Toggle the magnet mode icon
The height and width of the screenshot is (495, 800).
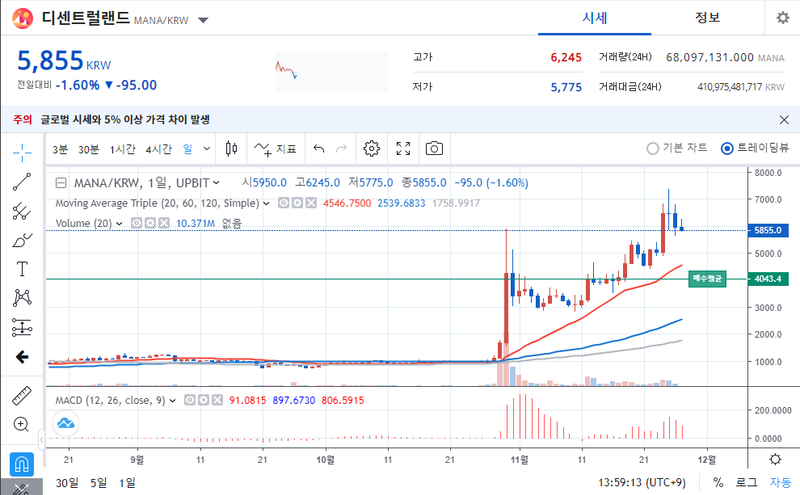pos(21,464)
